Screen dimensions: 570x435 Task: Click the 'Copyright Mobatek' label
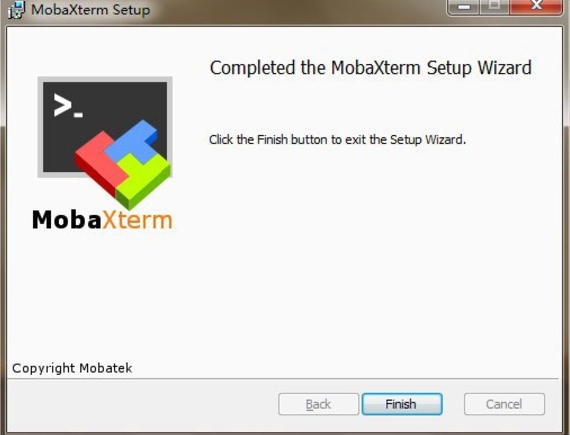[72, 368]
